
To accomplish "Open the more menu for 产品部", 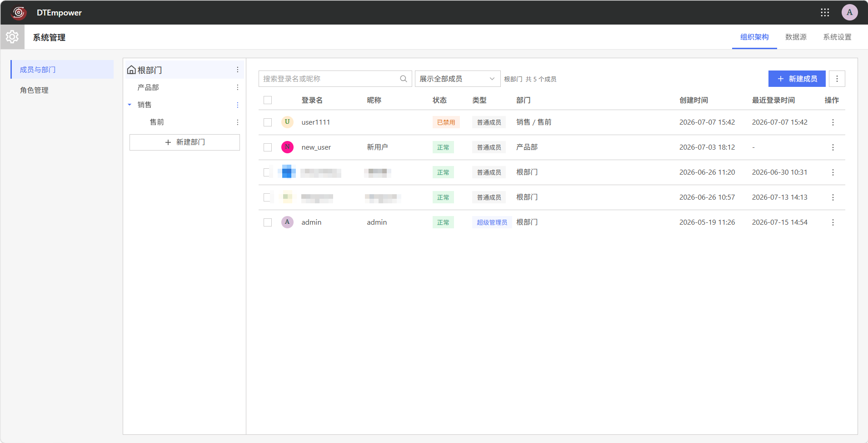I will tap(237, 87).
